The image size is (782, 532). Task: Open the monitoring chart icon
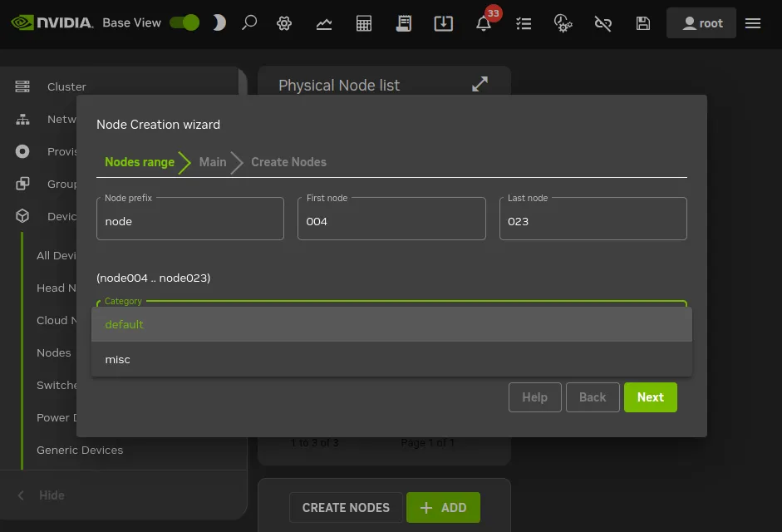[x=324, y=23]
